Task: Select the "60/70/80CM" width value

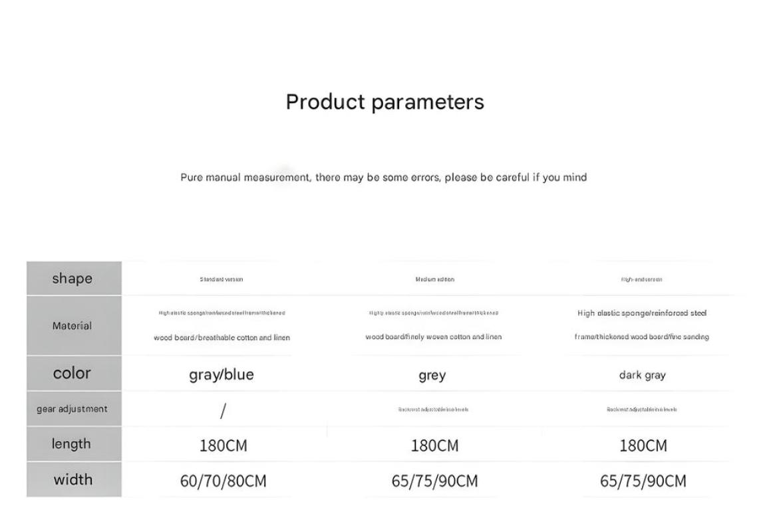Action: (x=223, y=481)
